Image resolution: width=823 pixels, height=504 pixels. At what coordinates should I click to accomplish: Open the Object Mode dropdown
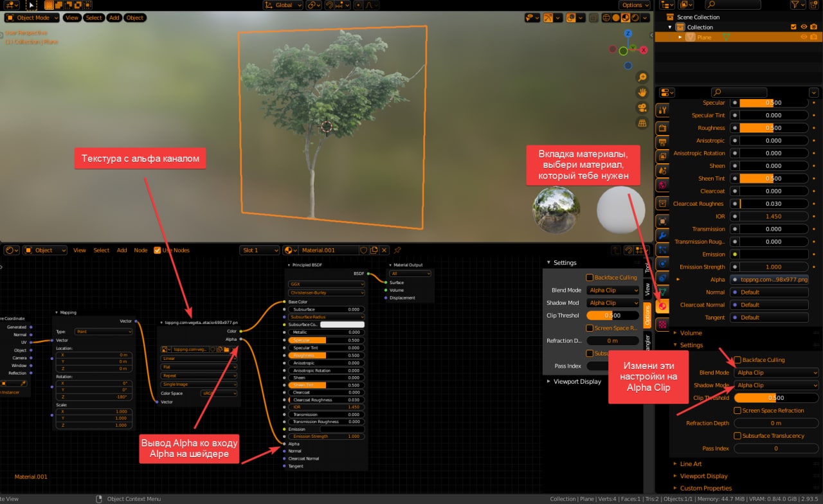(32, 17)
